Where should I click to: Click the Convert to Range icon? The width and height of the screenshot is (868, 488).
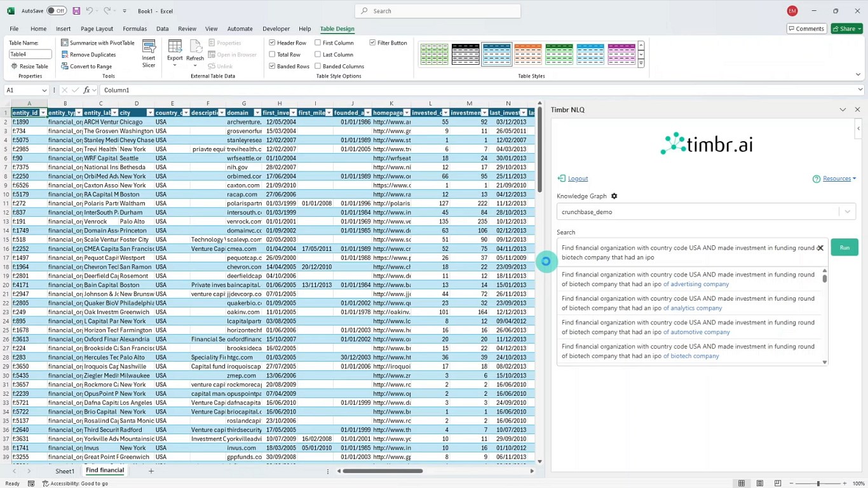pos(65,66)
